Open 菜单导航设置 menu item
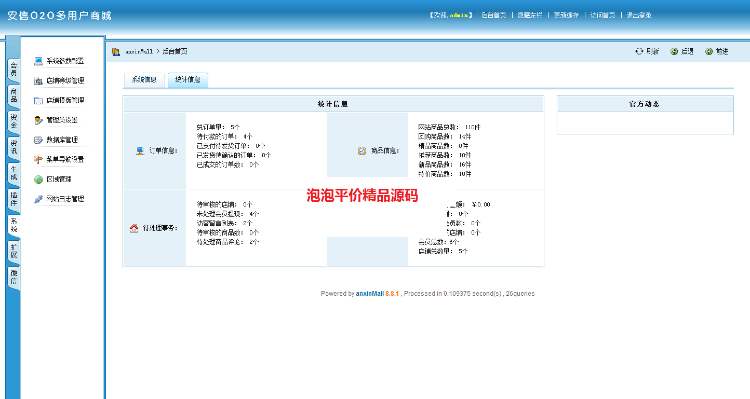The height and width of the screenshot is (399, 750). 65,159
